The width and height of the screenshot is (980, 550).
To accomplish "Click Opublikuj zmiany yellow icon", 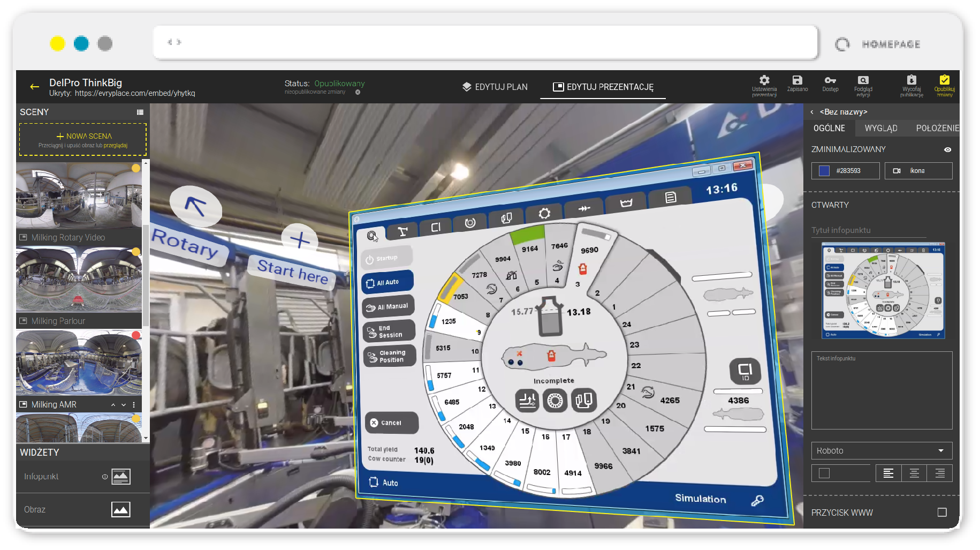I will [x=944, y=80].
